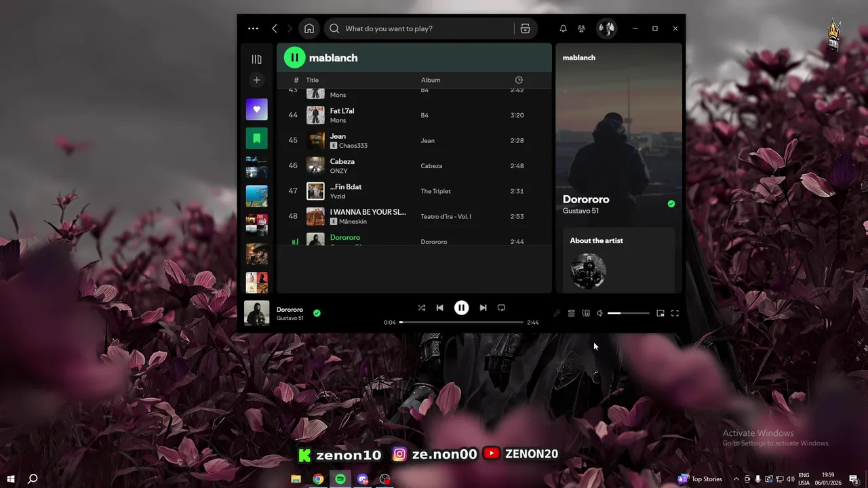868x488 pixels.
Task: Click cover thumbnail of 'Cabeza' track
Action: [315, 165]
